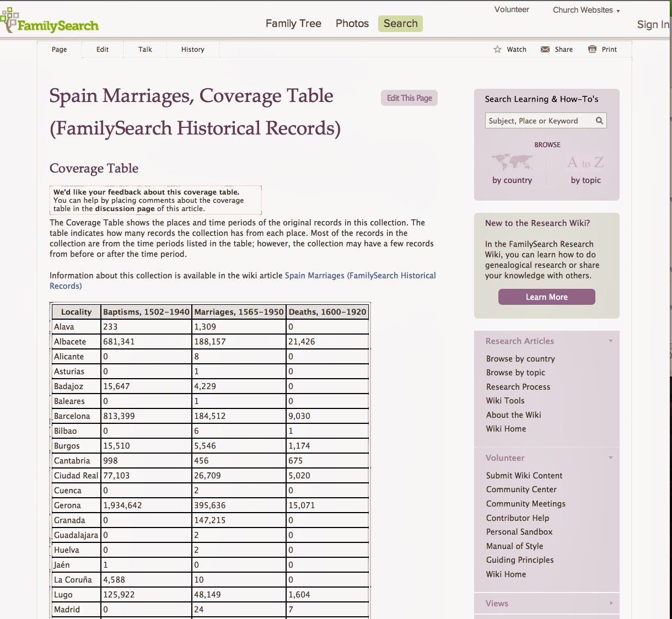Click the Albacete locality cell
672x619 pixels.
coord(76,342)
